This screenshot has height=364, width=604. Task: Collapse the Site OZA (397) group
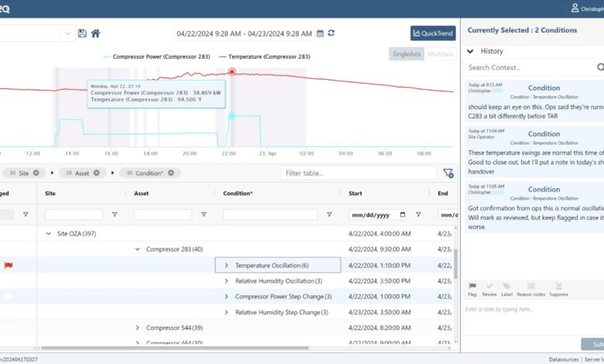(x=48, y=233)
